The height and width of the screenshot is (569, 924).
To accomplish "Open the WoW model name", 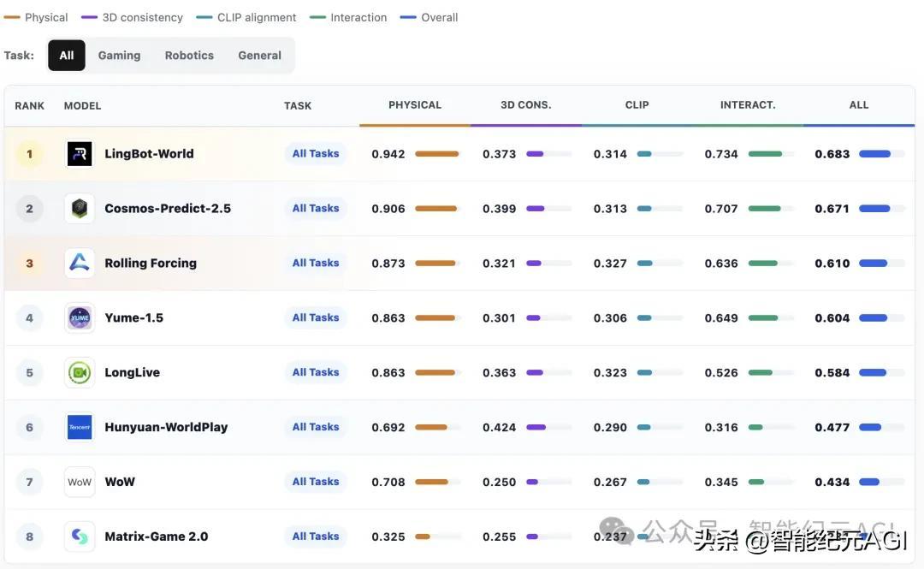I will pos(120,482).
